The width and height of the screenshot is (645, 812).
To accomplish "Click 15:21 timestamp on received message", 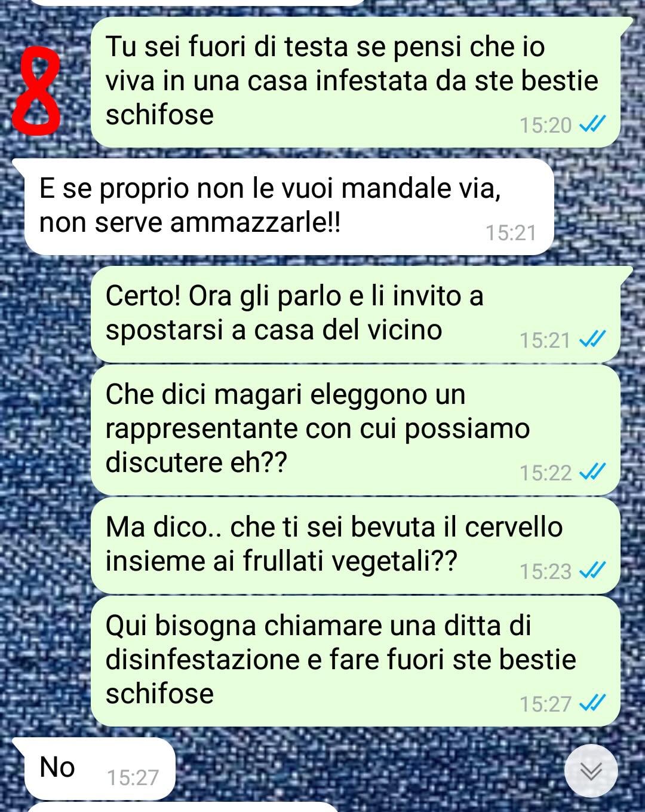I will coord(511,232).
